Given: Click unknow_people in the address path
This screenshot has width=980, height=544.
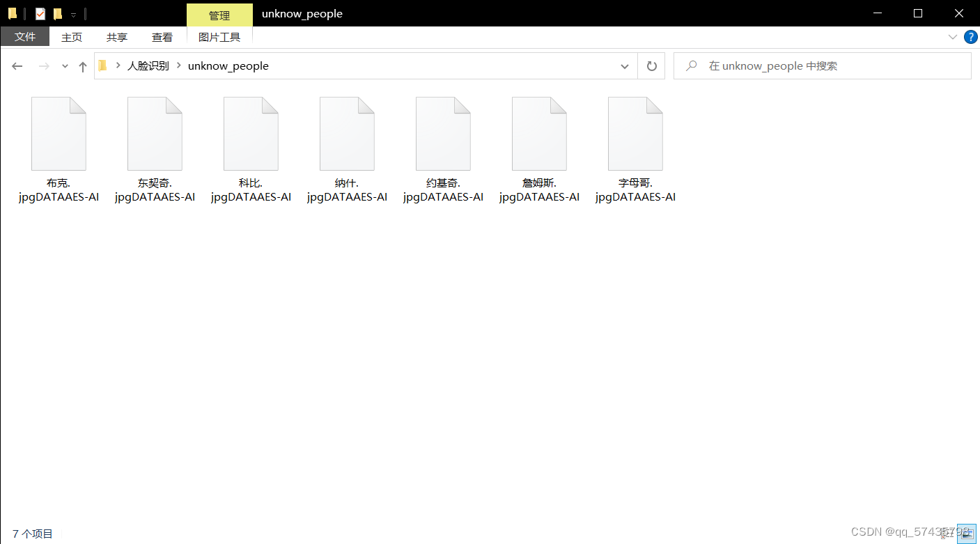Looking at the screenshot, I should [228, 66].
